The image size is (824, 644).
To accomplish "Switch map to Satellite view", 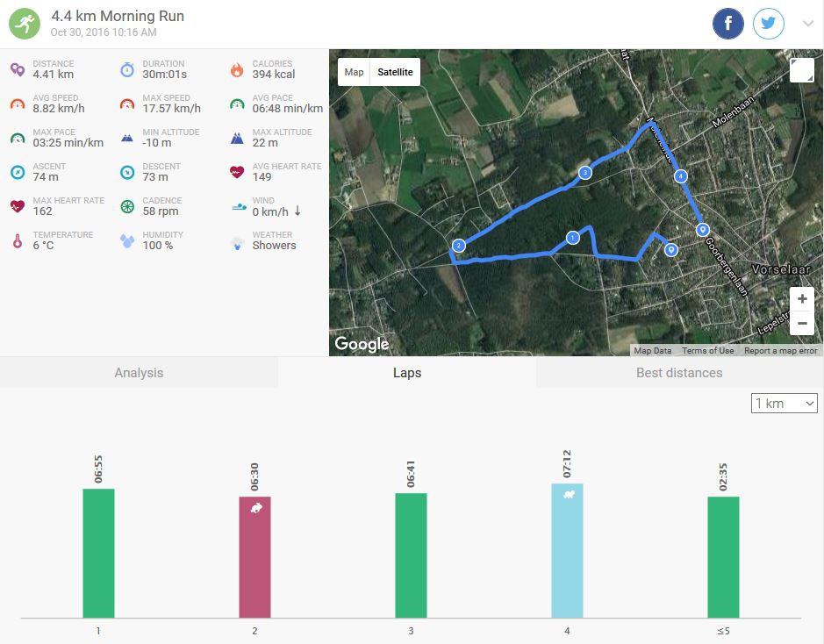I will point(395,72).
